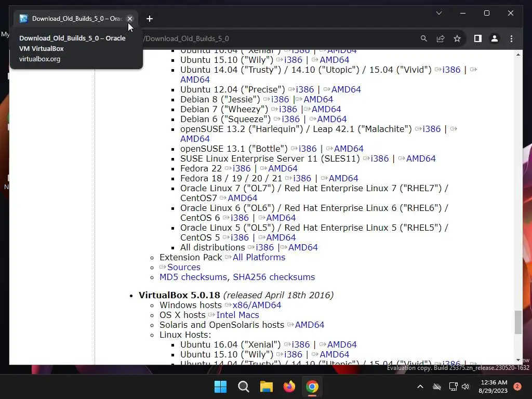Viewport: 532px width, 399px height.
Task: Open File Explorer from taskbar
Action: coord(267,387)
